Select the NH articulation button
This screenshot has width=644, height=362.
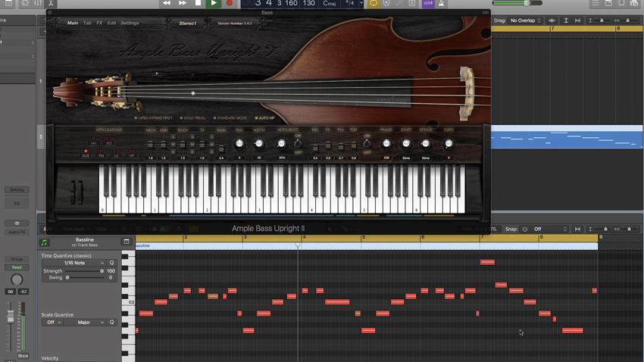coord(94,141)
